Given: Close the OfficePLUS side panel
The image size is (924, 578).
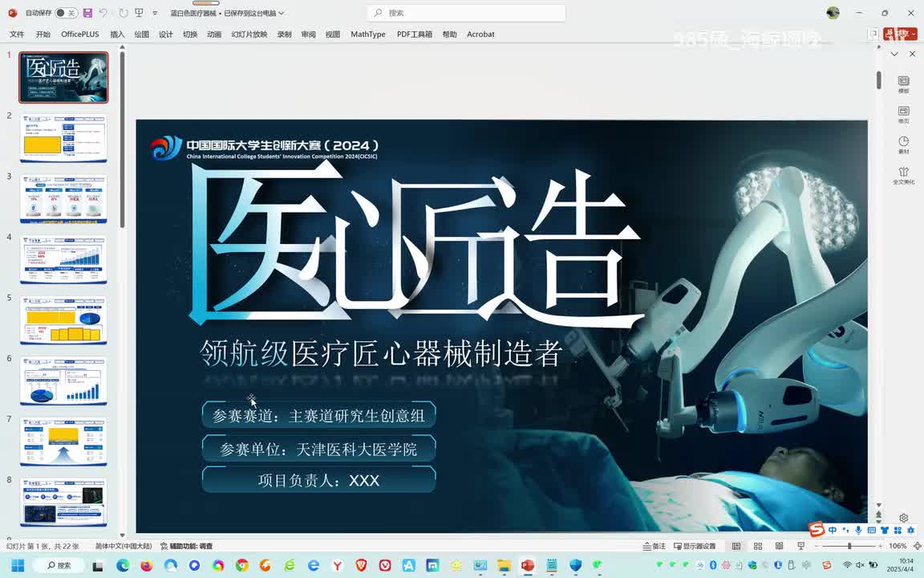Looking at the screenshot, I should tap(912, 54).
